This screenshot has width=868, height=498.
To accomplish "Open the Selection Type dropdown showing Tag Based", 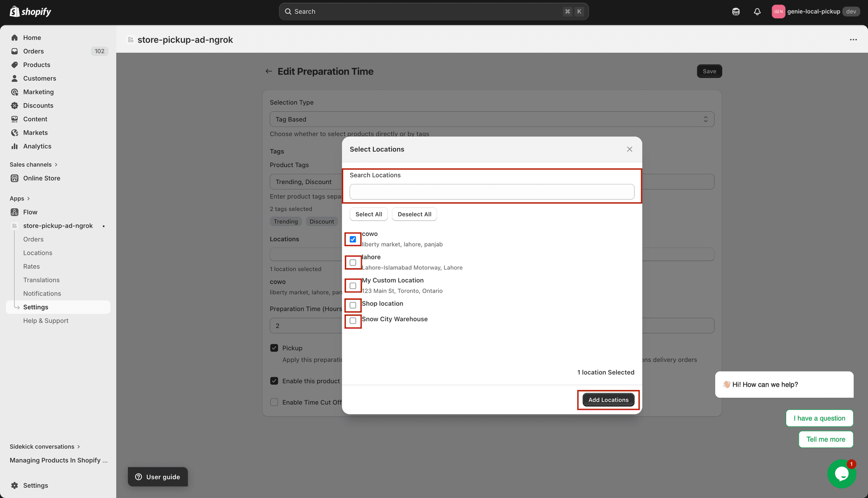I will coord(492,119).
